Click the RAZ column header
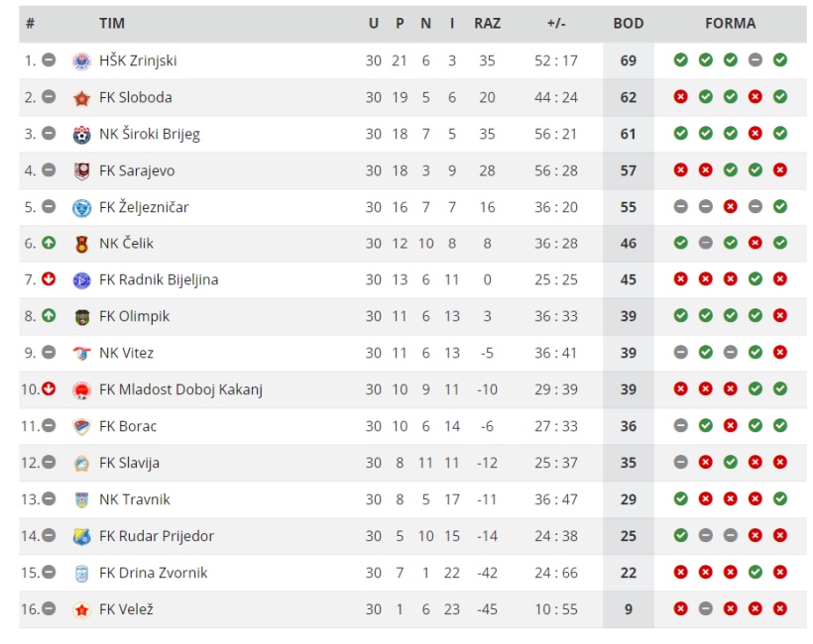Viewport: 813px width, 644px height. pyautogui.click(x=487, y=24)
